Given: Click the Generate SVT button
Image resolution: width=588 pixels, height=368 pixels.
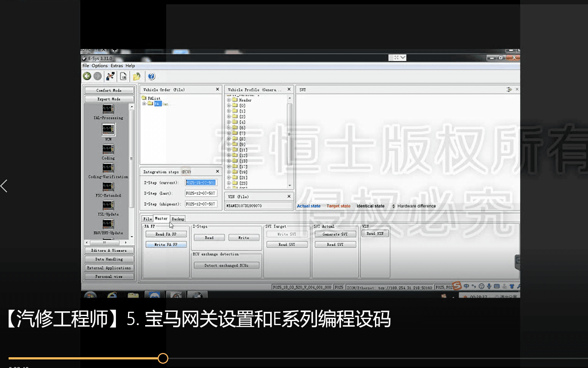Looking at the screenshot, I should [x=335, y=234].
